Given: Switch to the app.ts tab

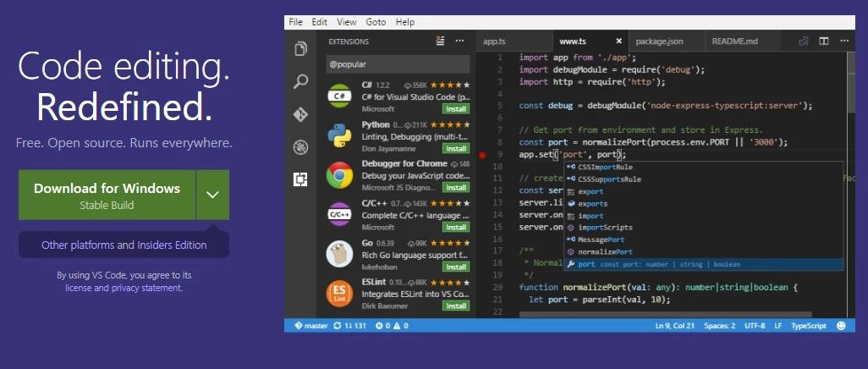Looking at the screenshot, I should pyautogui.click(x=514, y=41).
